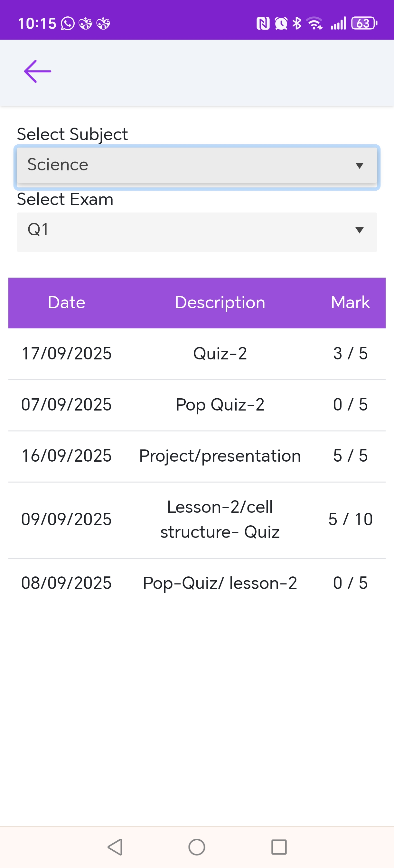
Task: Select the Quiz-2 row entry
Action: 220,354
